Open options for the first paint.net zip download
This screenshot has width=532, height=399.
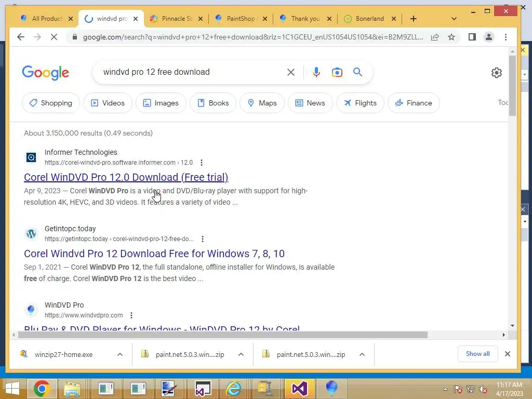pos(241,354)
